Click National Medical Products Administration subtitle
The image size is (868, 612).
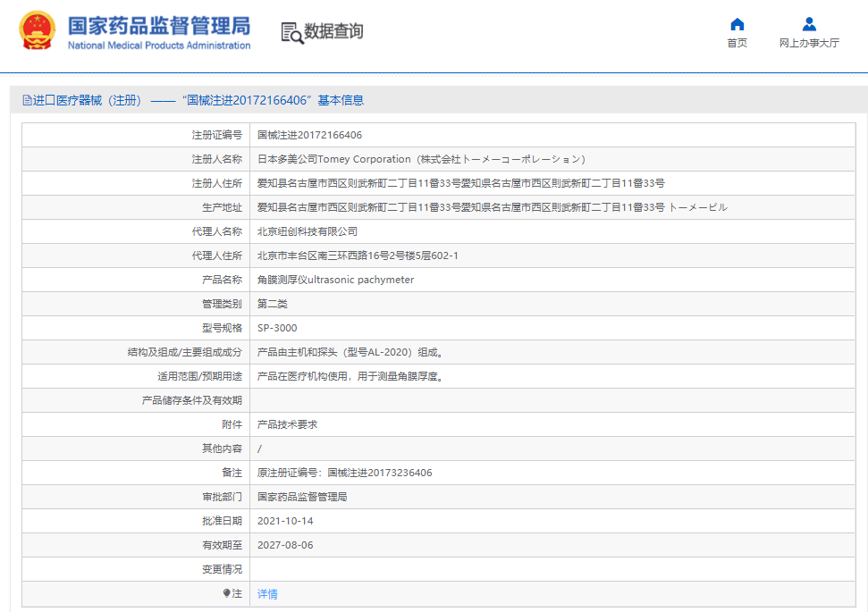[x=159, y=46]
